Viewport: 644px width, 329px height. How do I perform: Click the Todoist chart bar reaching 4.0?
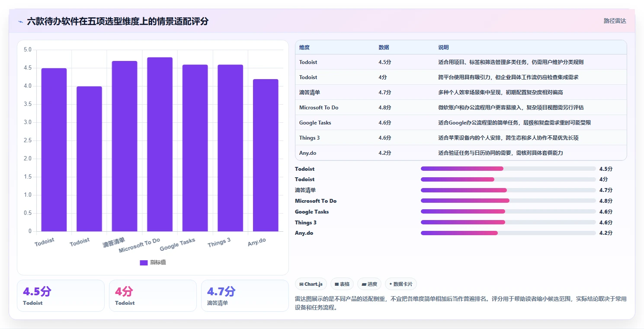[89, 159]
